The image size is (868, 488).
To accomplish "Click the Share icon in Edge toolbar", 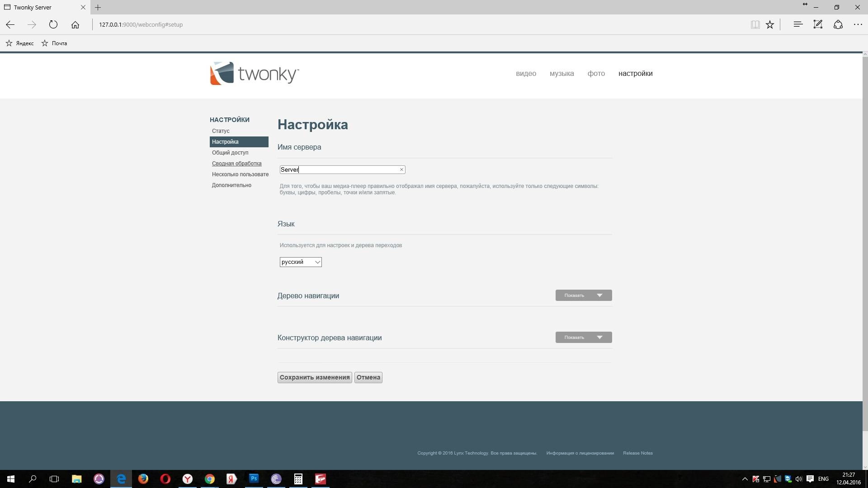I will click(838, 24).
